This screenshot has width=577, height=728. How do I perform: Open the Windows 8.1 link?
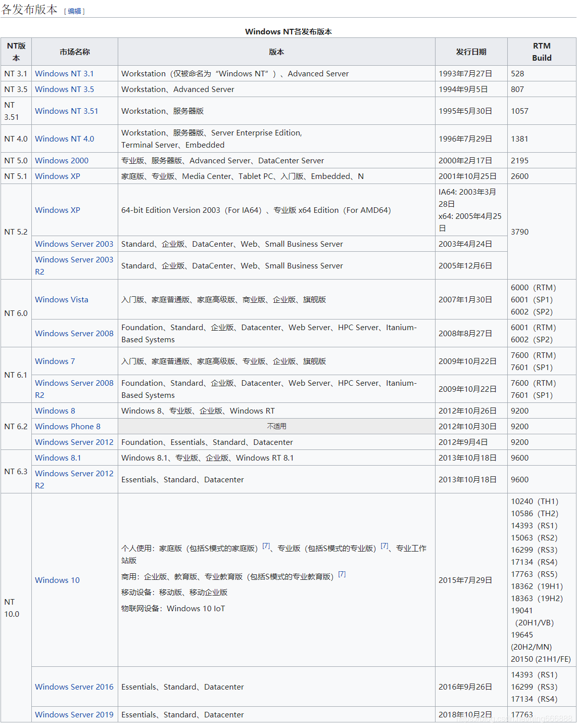pos(58,458)
